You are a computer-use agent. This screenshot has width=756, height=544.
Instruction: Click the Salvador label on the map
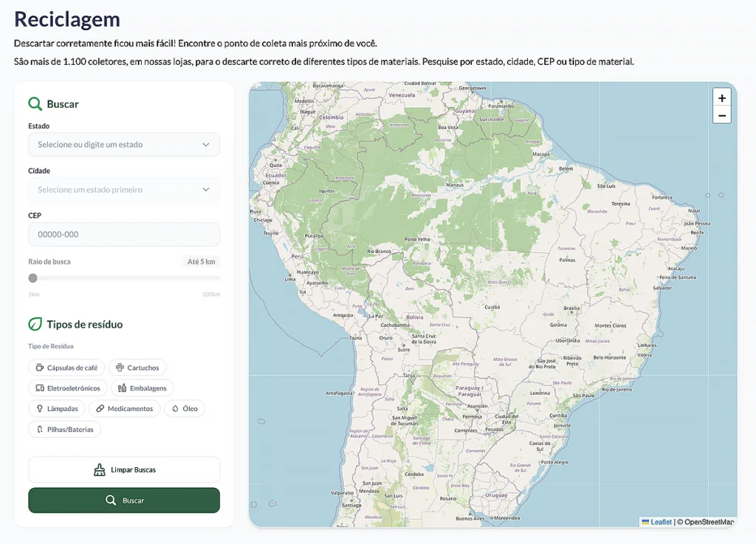(x=662, y=288)
